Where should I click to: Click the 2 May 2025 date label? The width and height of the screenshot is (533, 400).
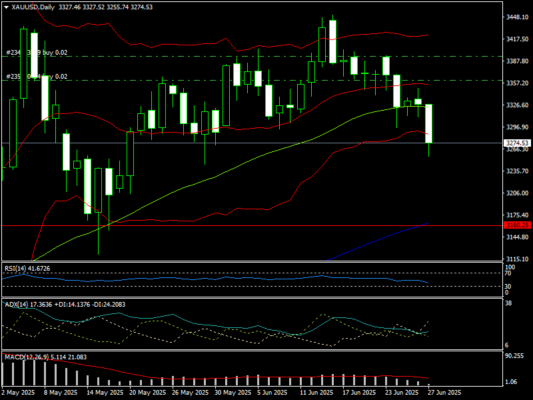(x=18, y=393)
